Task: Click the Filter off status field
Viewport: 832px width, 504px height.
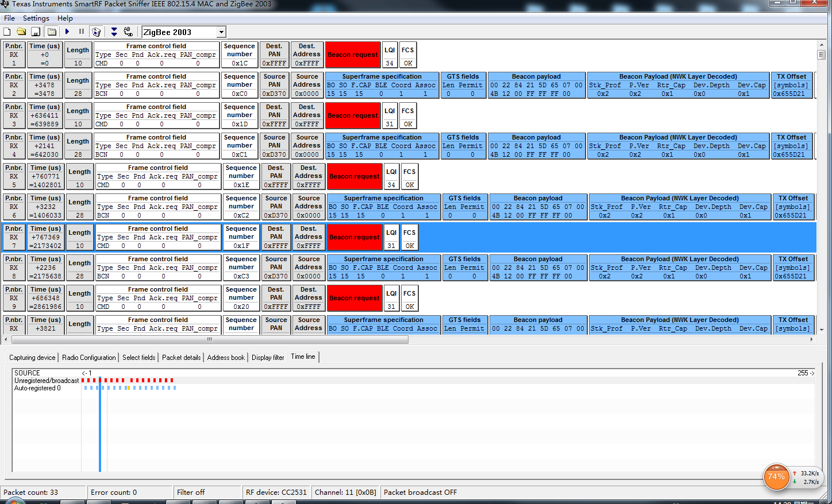Action: pyautogui.click(x=207, y=493)
